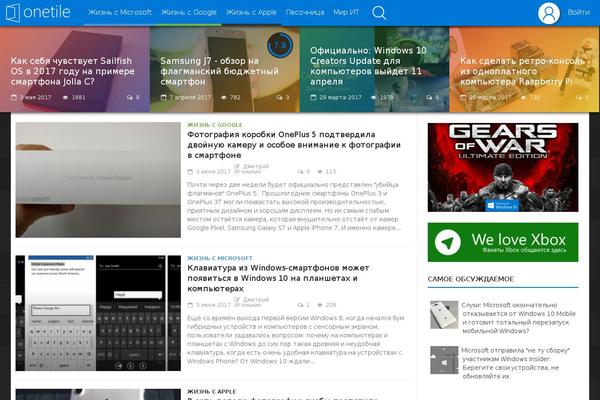This screenshot has height=400, width=600.
Task: Click the calendar icon next to 3 мая 2017
Action: [14, 97]
